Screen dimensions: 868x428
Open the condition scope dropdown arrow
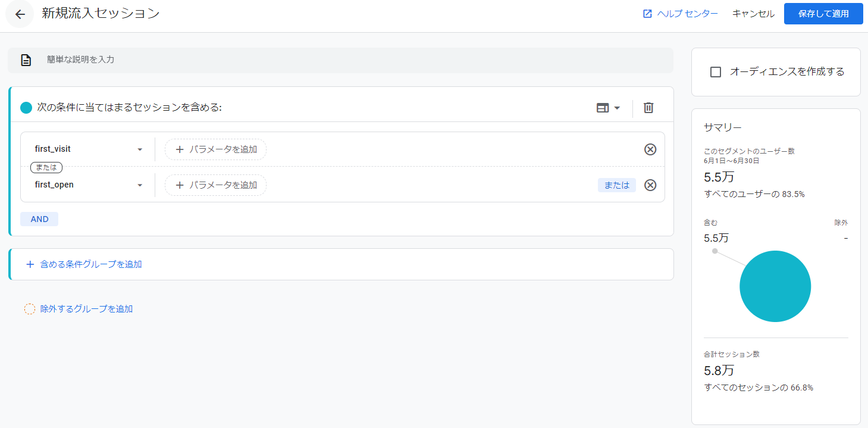(617, 108)
